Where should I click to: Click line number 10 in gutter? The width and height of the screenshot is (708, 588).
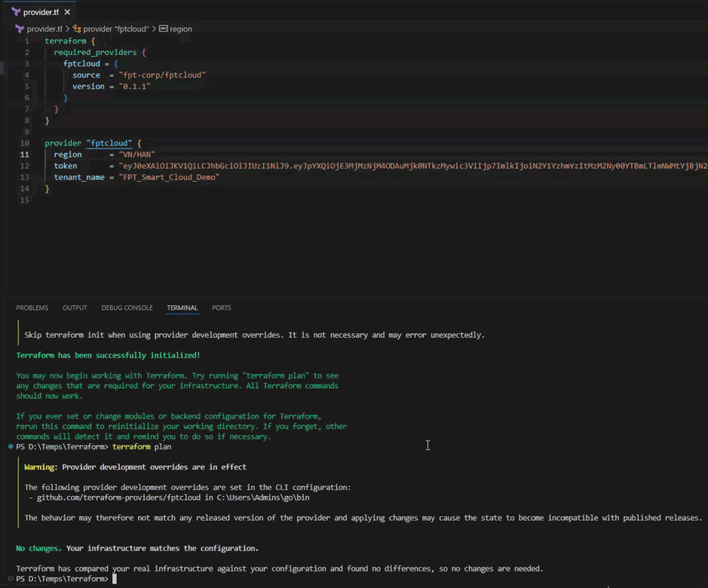point(24,143)
